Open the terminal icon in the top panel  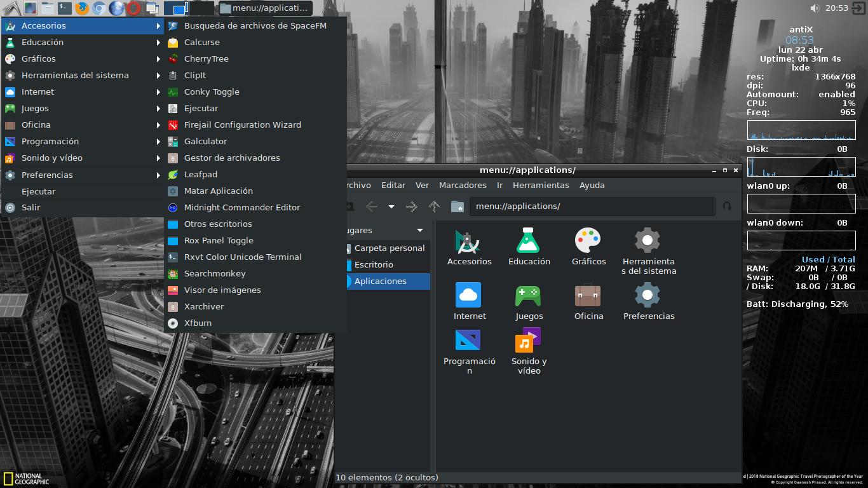64,8
